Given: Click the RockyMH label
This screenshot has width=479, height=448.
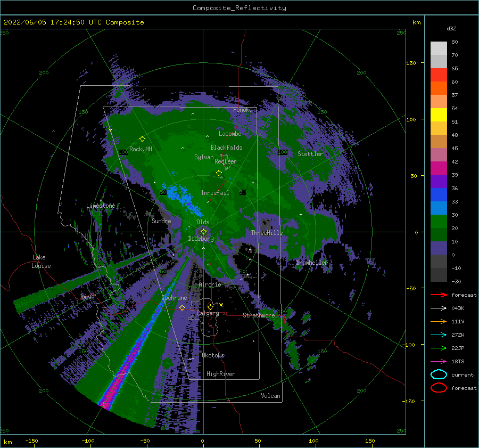Looking at the screenshot, I should pos(141,149).
